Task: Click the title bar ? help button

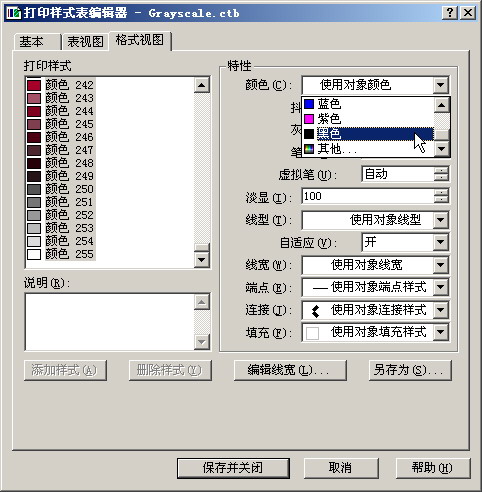Action: click(x=450, y=13)
